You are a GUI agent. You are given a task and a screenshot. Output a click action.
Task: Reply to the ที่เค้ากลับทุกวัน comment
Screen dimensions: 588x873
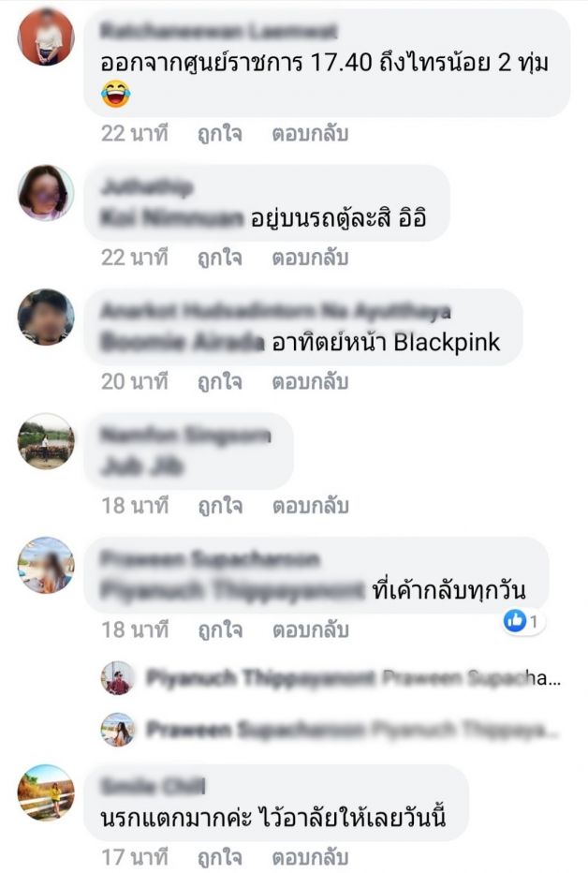click(310, 630)
